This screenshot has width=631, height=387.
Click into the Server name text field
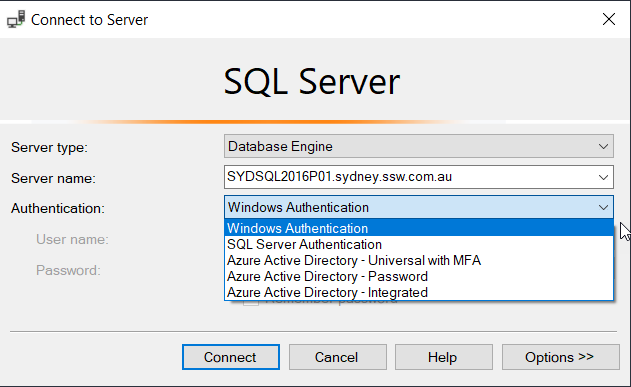pos(409,177)
